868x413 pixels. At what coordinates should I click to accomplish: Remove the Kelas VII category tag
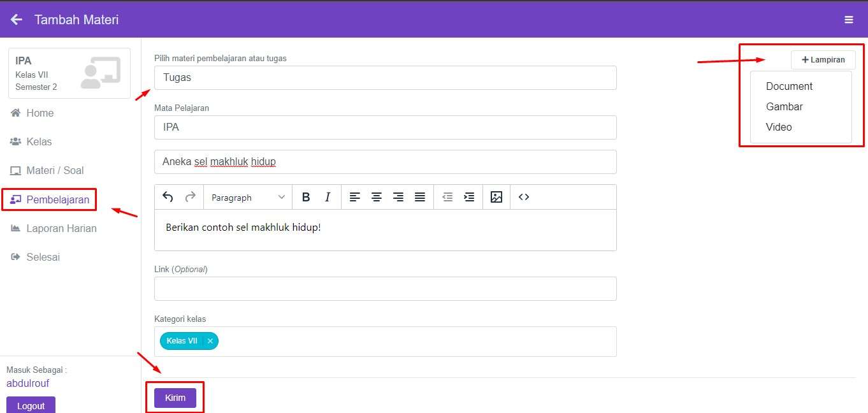point(210,341)
